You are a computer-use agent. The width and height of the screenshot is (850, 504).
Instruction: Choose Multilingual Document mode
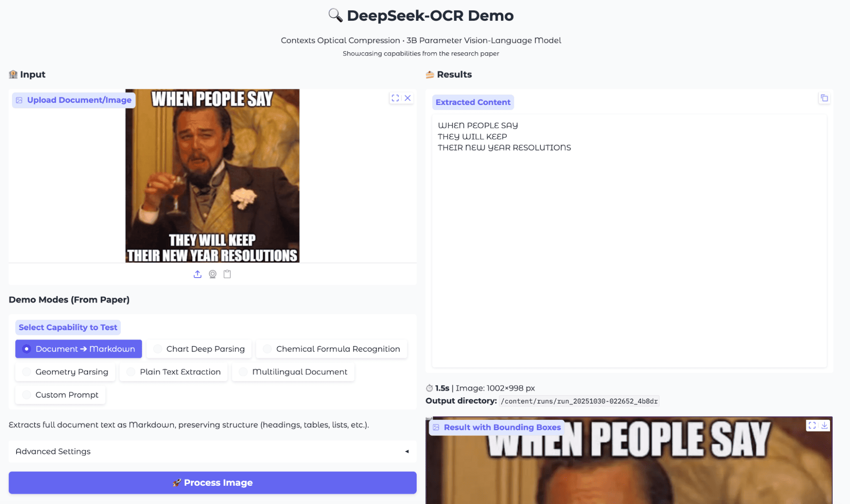[x=293, y=372]
